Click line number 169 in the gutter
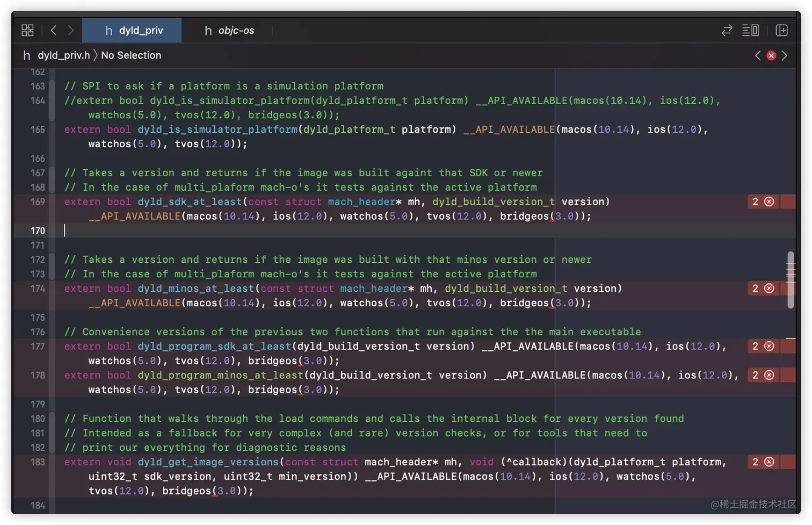This screenshot has height=525, width=812. tap(38, 202)
